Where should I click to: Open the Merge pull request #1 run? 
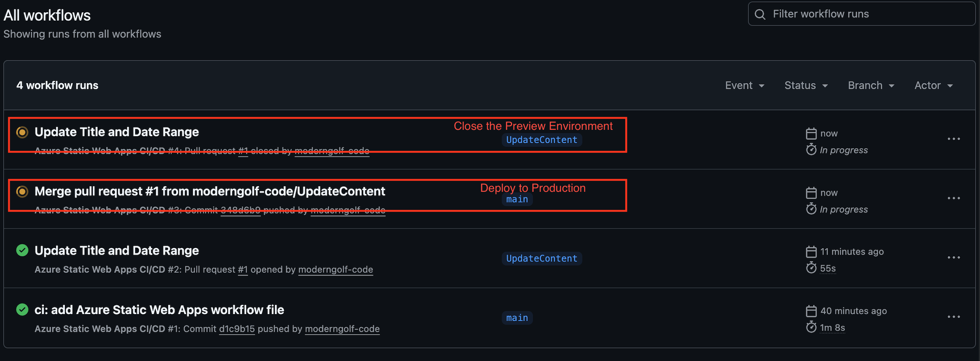(210, 191)
